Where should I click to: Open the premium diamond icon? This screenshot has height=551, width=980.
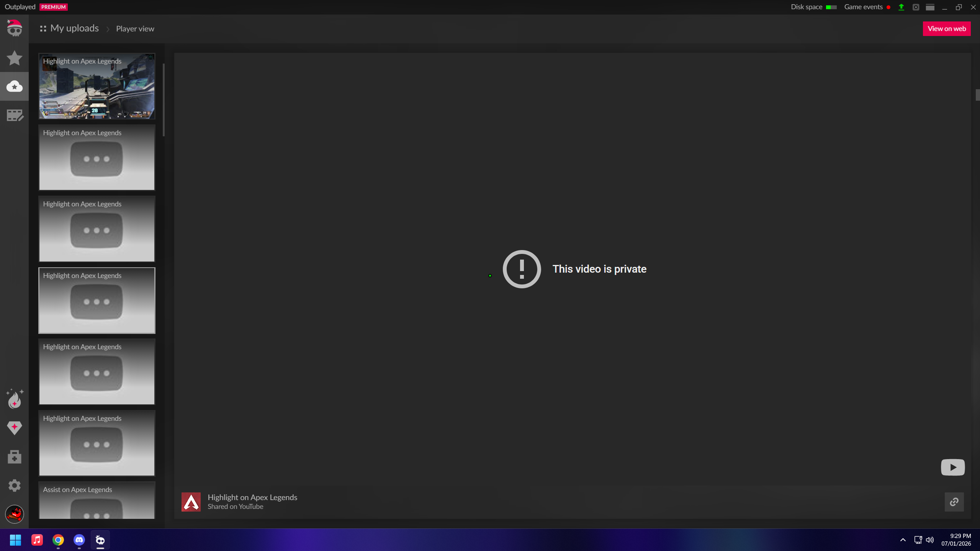tap(15, 428)
